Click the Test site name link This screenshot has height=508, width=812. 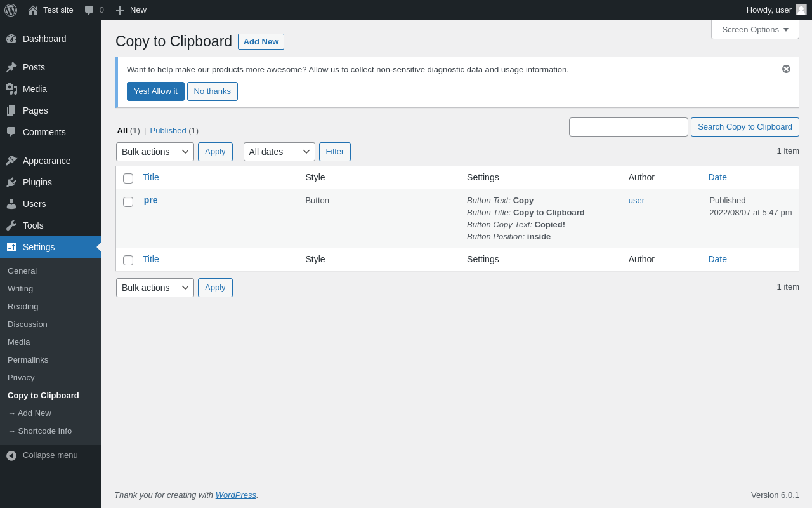[x=58, y=10]
